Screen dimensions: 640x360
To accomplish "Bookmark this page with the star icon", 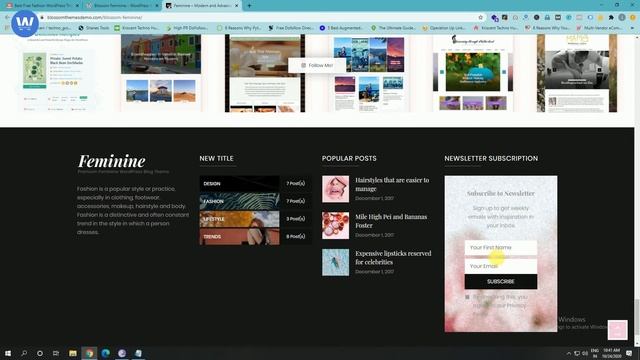I will point(480,18).
